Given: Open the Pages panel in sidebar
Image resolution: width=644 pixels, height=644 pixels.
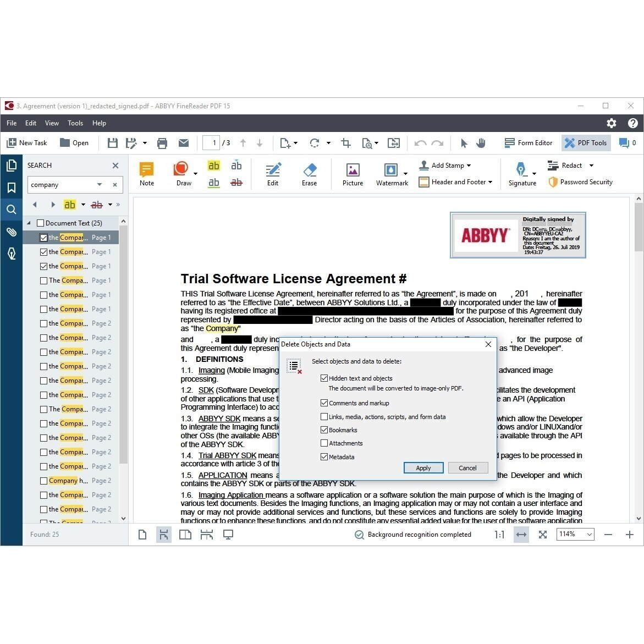Looking at the screenshot, I should [x=12, y=165].
